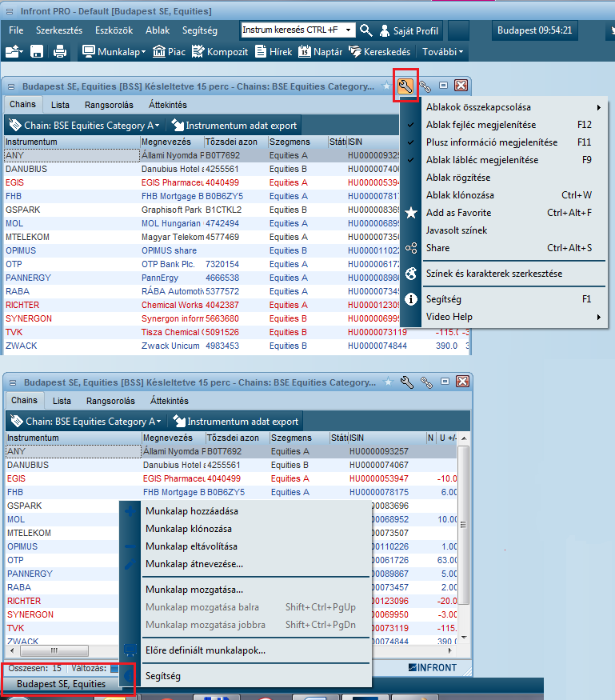The height and width of the screenshot is (700, 615).
Task: Select the EGIS row in lower window
Action: [231, 478]
